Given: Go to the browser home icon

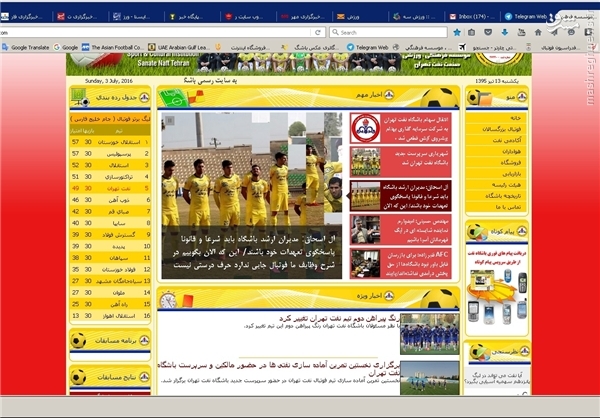Looking at the screenshot, I should (x=538, y=33).
